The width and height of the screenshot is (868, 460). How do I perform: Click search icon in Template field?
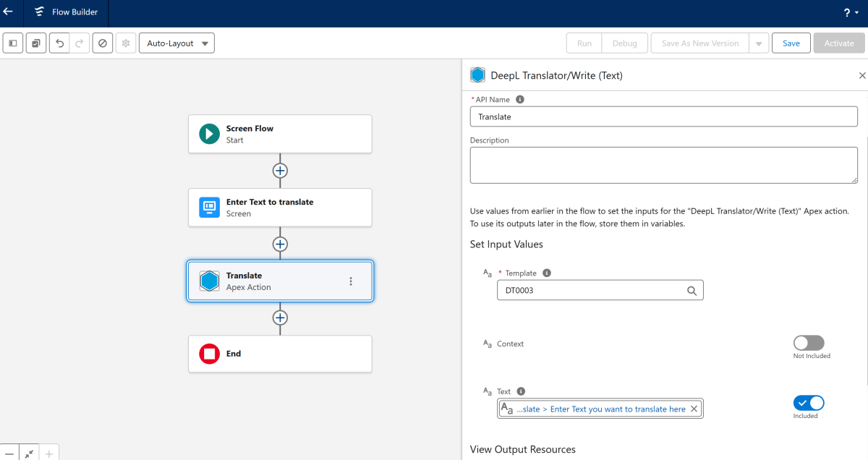[692, 291]
